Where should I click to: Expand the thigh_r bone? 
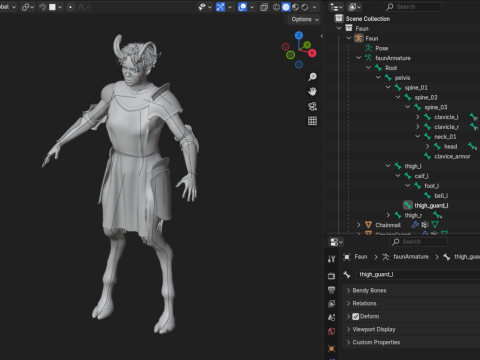[388, 215]
